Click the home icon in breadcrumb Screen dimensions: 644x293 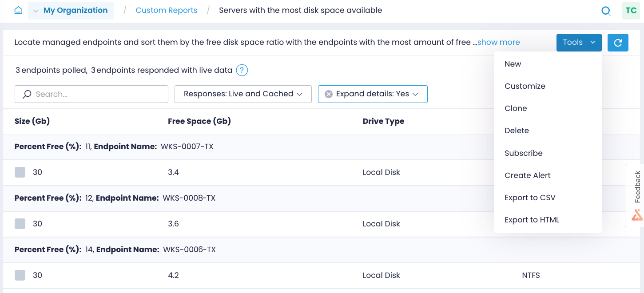tap(18, 10)
